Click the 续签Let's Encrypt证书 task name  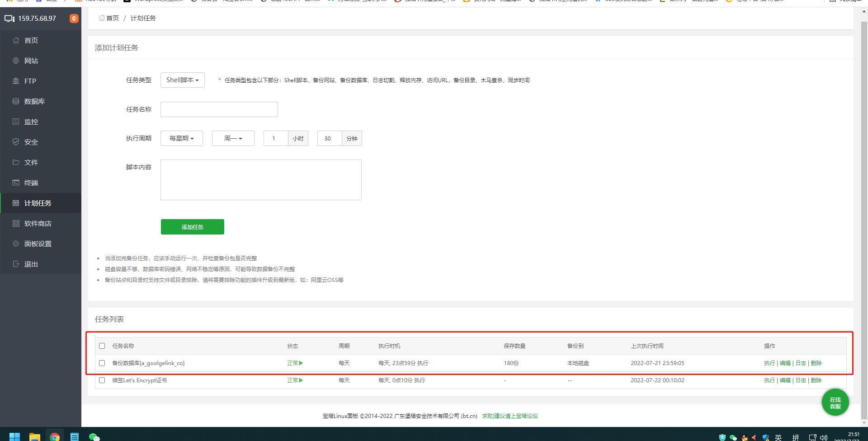(x=139, y=380)
